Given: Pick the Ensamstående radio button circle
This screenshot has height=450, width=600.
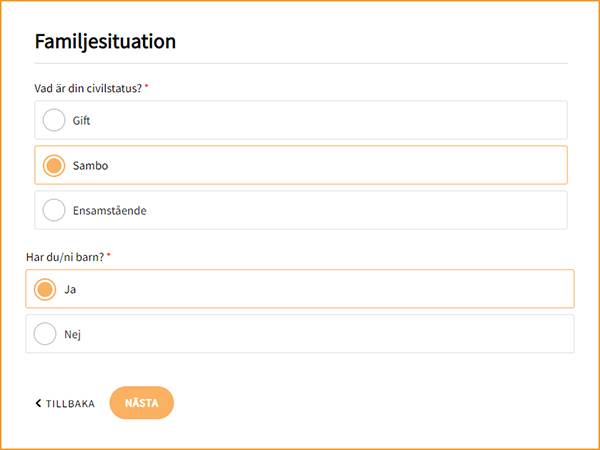Looking at the screenshot, I should (54, 210).
